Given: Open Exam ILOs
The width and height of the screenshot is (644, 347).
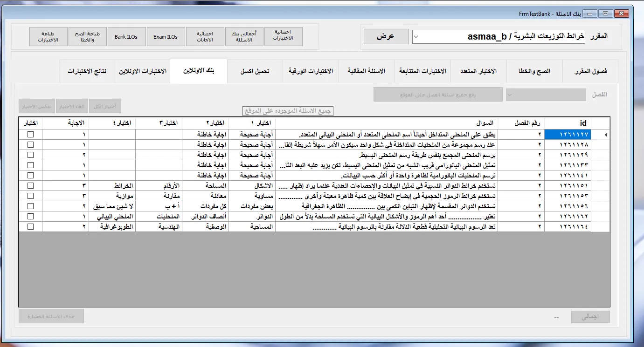Looking at the screenshot, I should 166,37.
